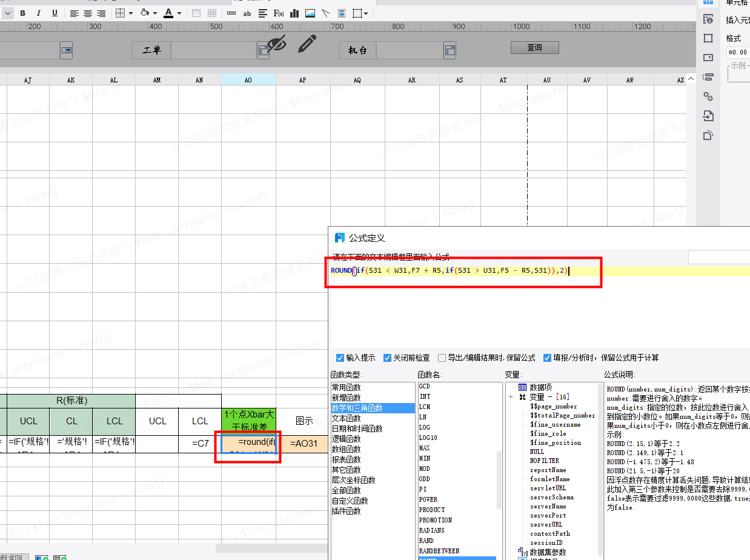This screenshot has width=750, height=560.
Task: Select POWER in function name list
Action: 428,499
